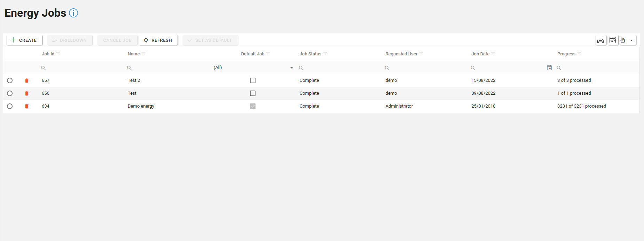This screenshot has width=644, height=241.
Task: Open the export options dropdown arrow
Action: pos(631,40)
